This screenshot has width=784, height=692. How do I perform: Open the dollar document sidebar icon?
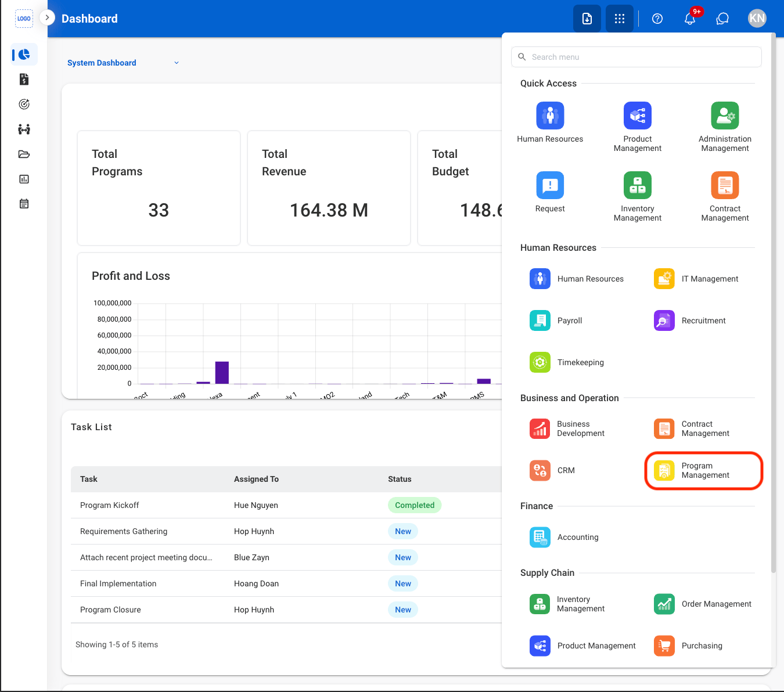click(24, 80)
